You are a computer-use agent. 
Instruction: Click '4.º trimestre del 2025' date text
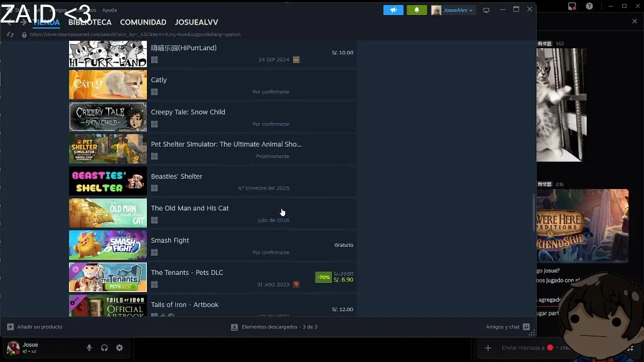[264, 188]
